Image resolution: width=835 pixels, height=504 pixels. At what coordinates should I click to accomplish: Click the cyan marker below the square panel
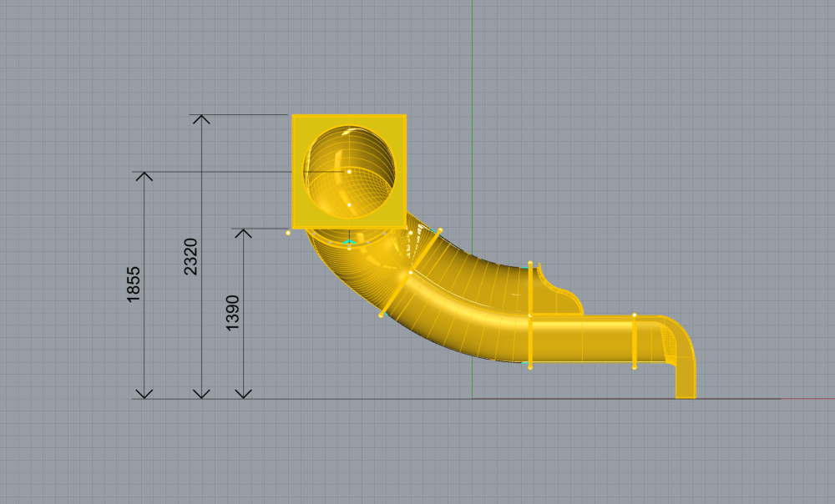pyautogui.click(x=349, y=242)
